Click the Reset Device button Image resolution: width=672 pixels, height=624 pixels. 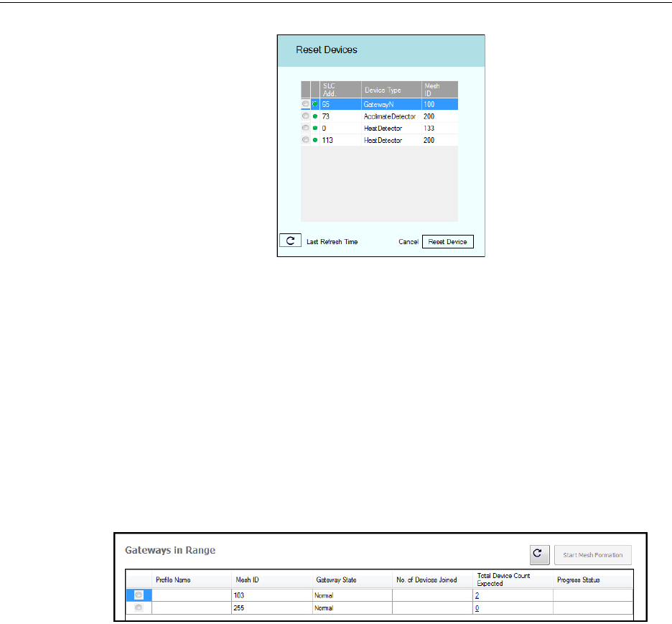coord(448,242)
